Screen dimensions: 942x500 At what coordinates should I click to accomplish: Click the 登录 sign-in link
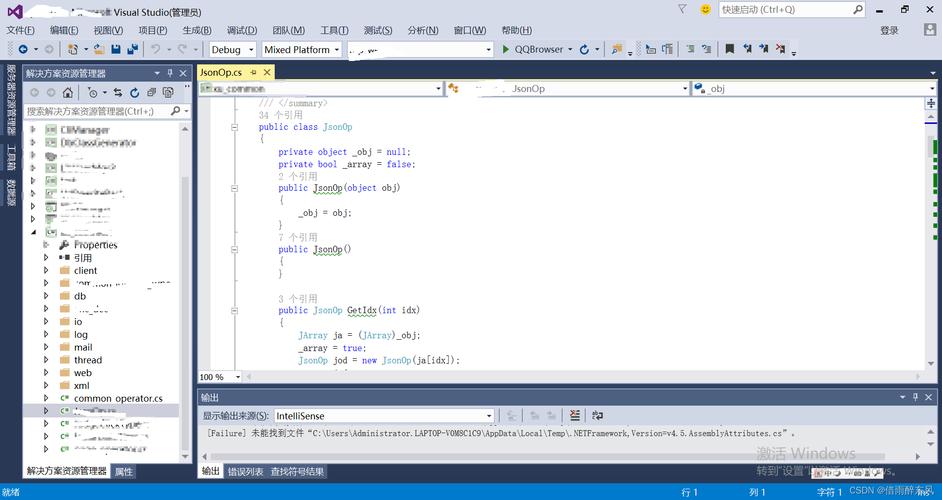coord(889,30)
